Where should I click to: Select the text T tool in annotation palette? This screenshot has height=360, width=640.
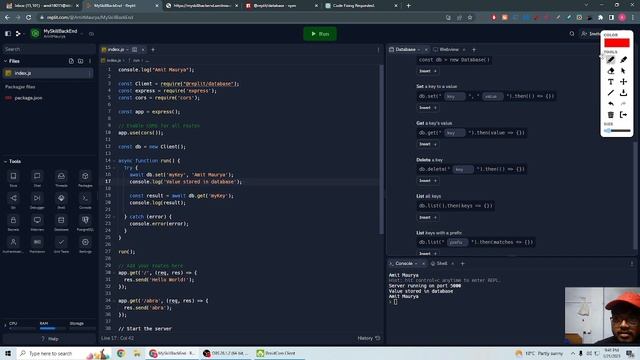(x=610, y=82)
